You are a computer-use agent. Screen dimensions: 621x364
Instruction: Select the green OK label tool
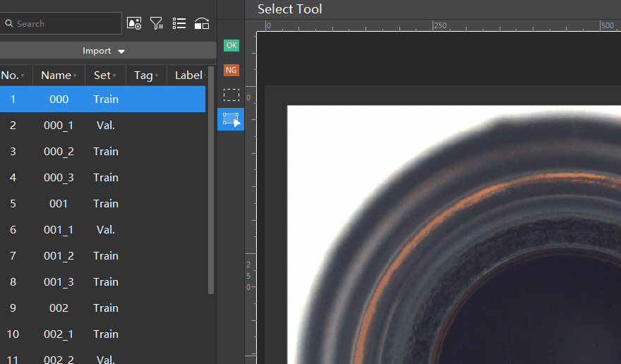tap(231, 46)
